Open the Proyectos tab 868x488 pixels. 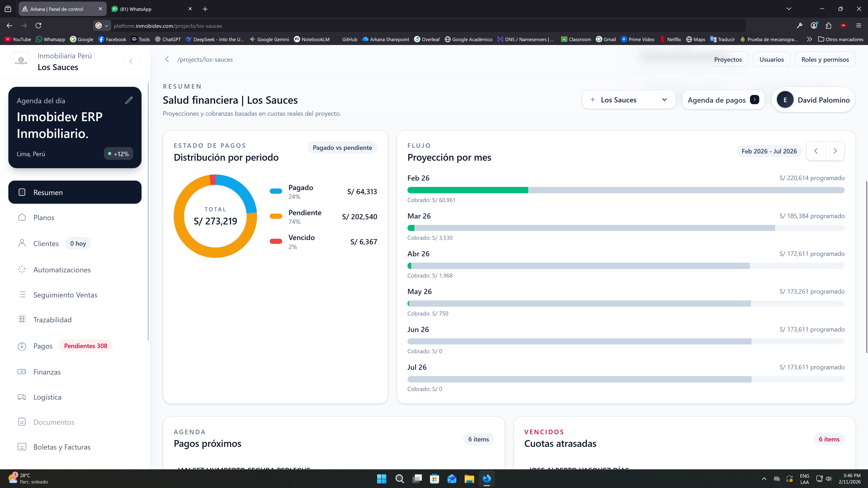tap(728, 59)
